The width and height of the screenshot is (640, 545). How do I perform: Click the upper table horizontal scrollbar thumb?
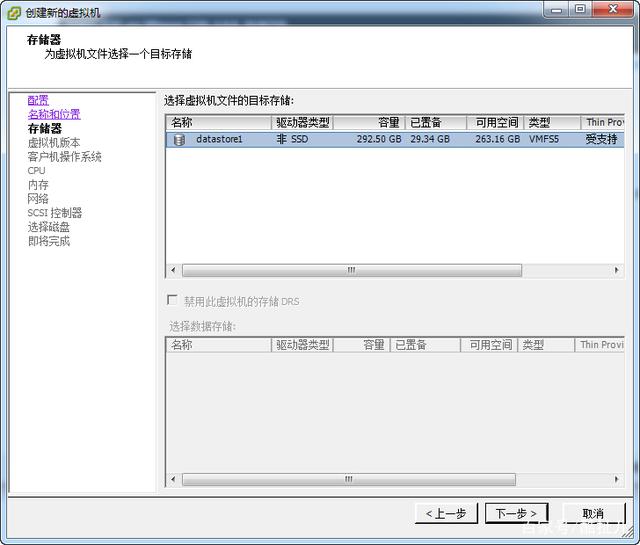(352, 270)
